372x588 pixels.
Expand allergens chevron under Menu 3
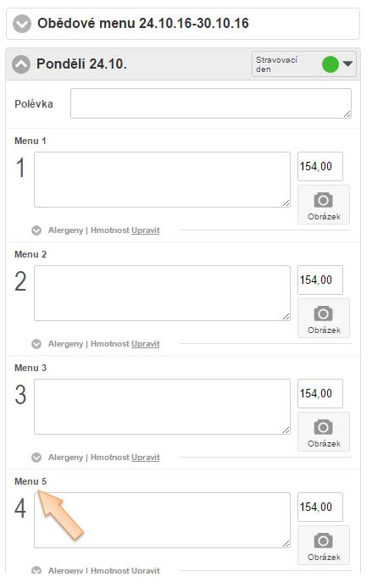[36, 458]
